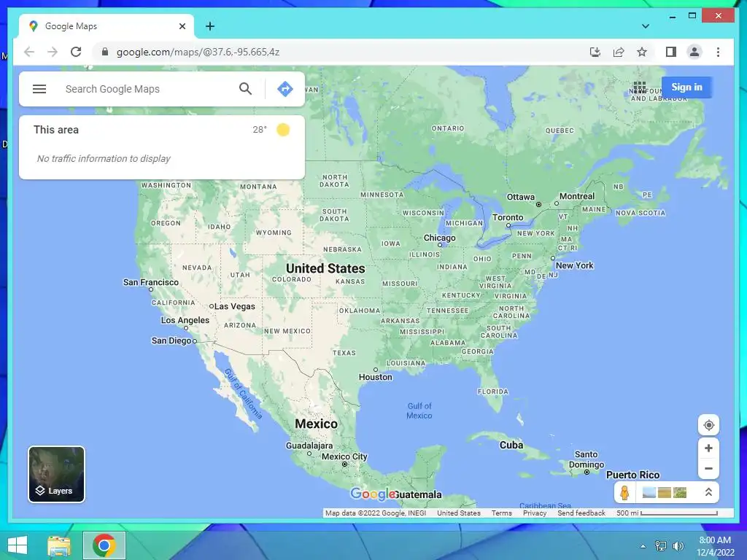Click the Santo Domingo label
This screenshot has height=560, width=747.
click(x=586, y=459)
